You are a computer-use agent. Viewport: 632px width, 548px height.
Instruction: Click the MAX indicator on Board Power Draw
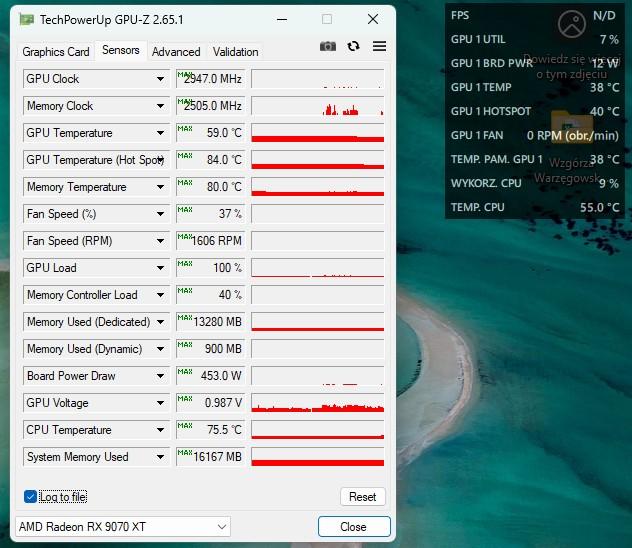click(184, 371)
